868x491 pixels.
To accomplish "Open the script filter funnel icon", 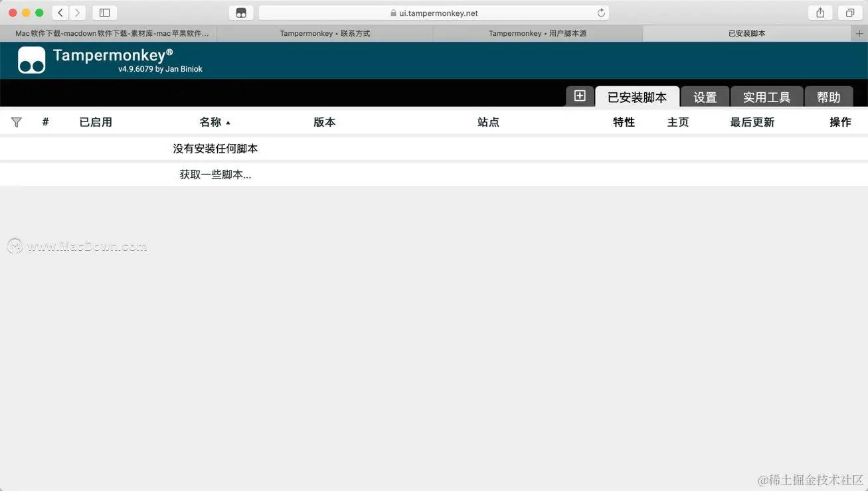I will tap(16, 122).
